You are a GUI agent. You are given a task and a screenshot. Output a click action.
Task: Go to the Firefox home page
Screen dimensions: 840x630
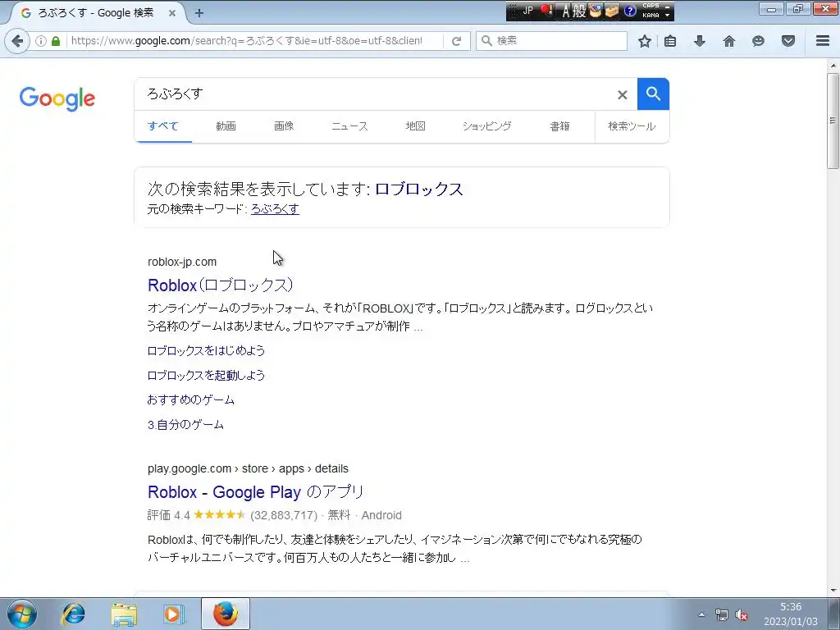click(728, 41)
